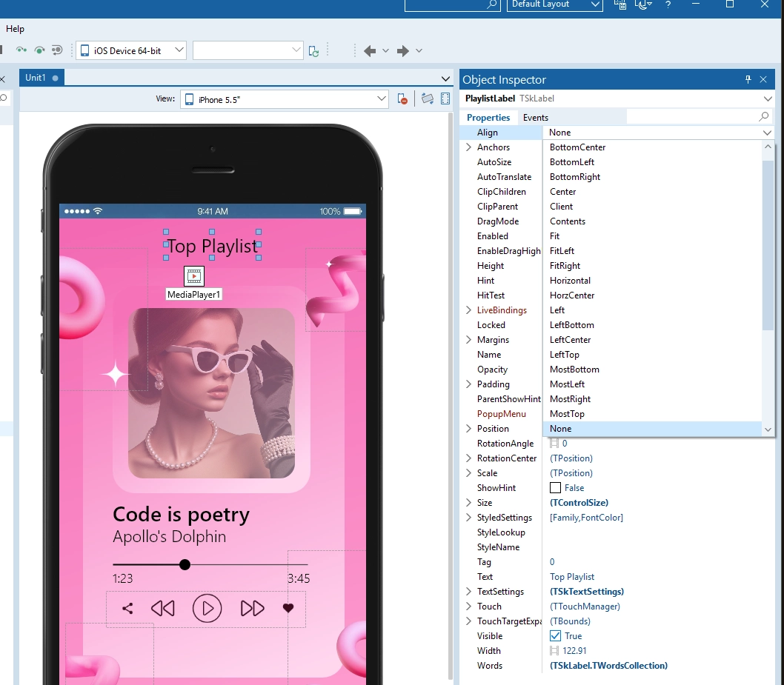Open the Default Layout dropdown

(x=554, y=5)
